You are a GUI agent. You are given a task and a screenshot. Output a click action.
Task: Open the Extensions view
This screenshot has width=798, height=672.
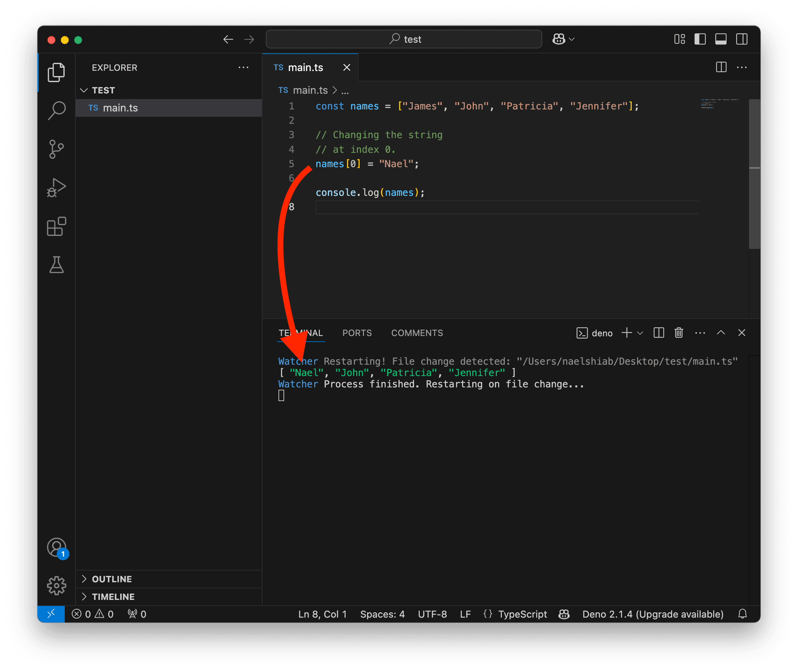(x=56, y=227)
